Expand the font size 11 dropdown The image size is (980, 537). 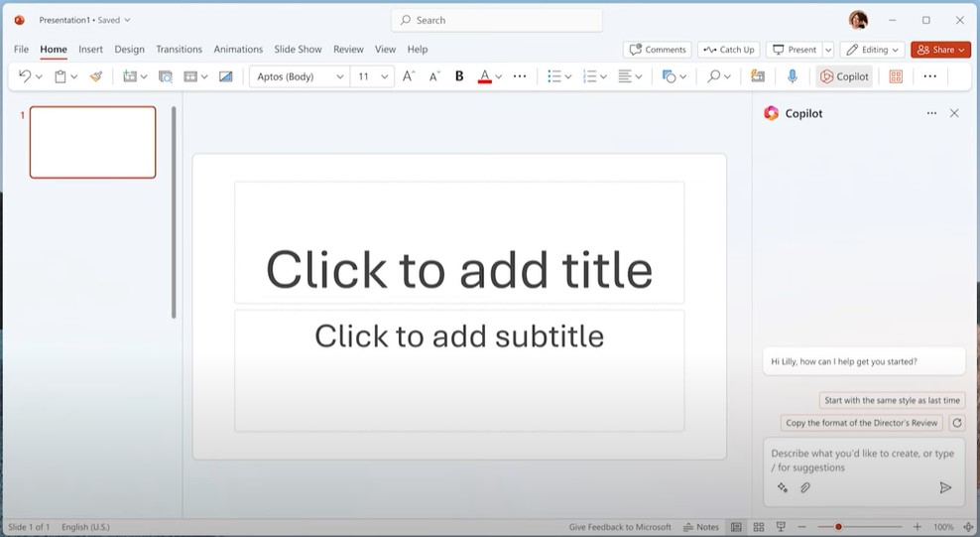384,76
